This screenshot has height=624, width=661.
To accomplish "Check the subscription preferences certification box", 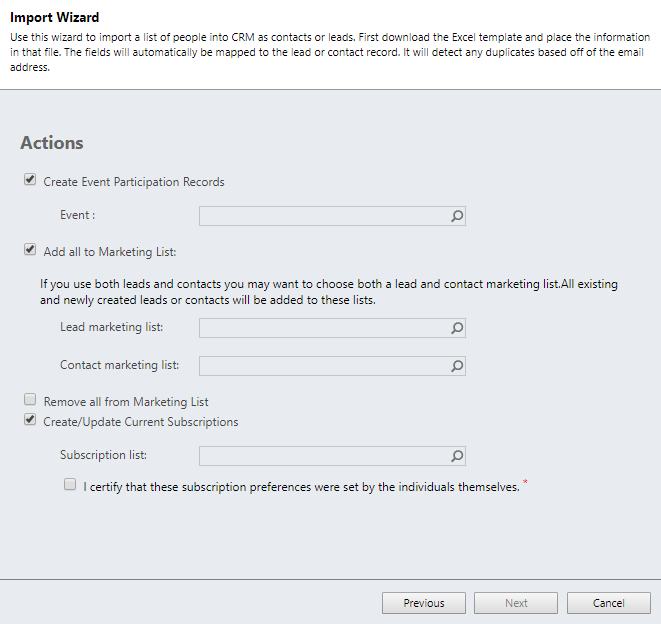I will point(70,484).
